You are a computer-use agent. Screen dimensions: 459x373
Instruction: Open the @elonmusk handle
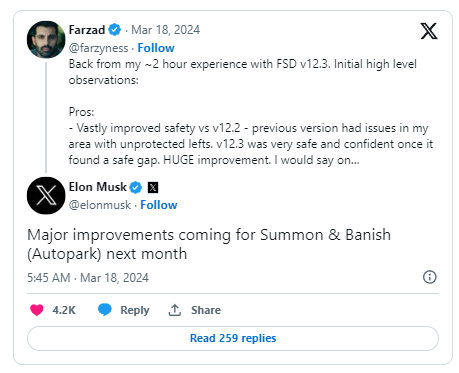tap(100, 205)
